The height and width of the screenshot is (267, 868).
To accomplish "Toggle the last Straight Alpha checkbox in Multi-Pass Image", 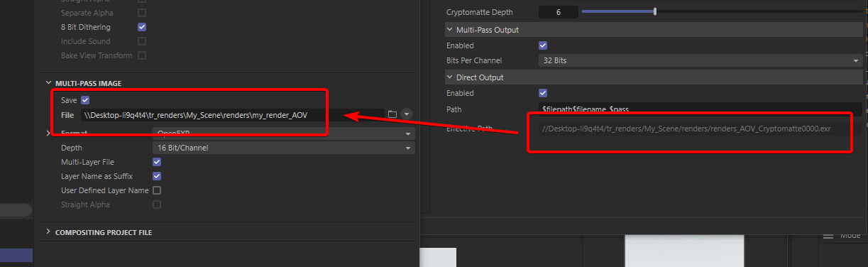I will tap(157, 205).
